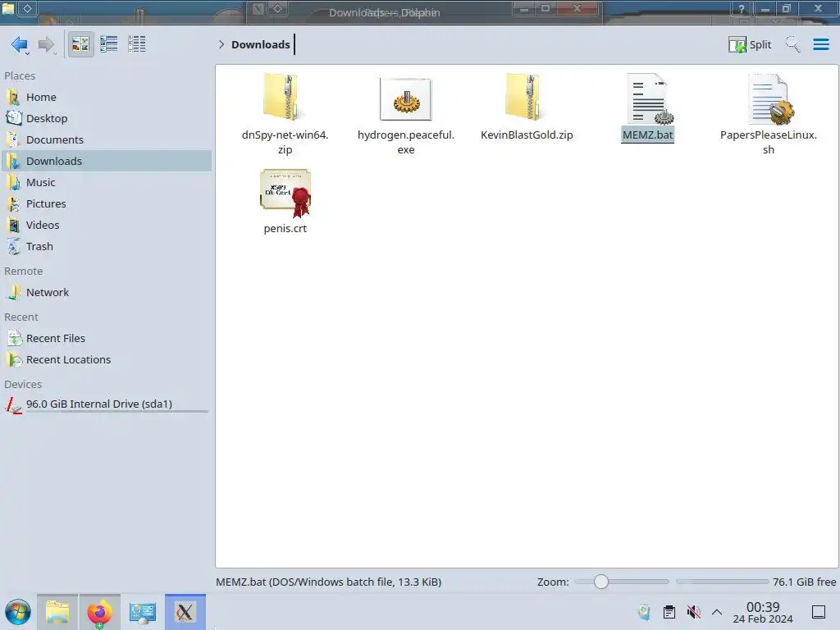The image size is (840, 630).
Task: Launch Firefox from taskbar
Action: coord(99,612)
